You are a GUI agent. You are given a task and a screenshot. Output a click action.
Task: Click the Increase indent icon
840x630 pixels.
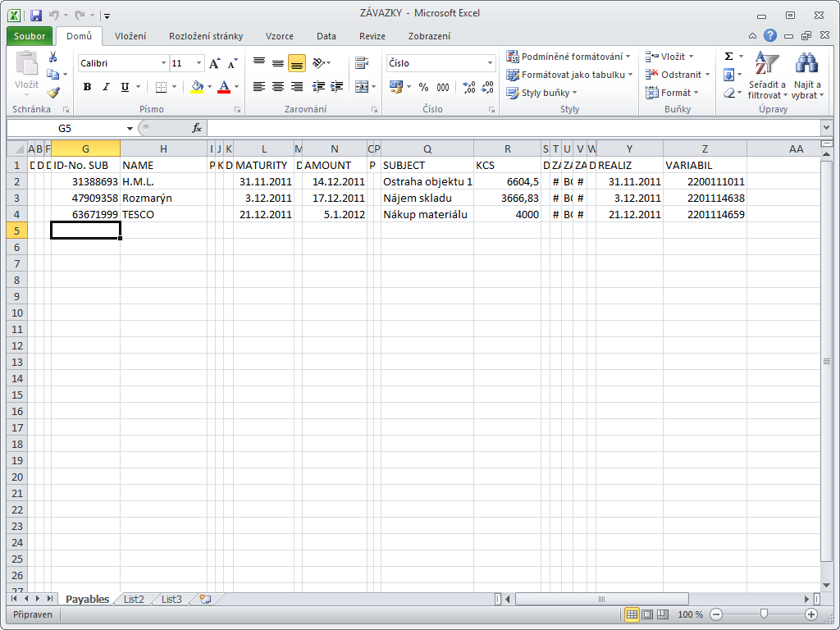click(337, 87)
